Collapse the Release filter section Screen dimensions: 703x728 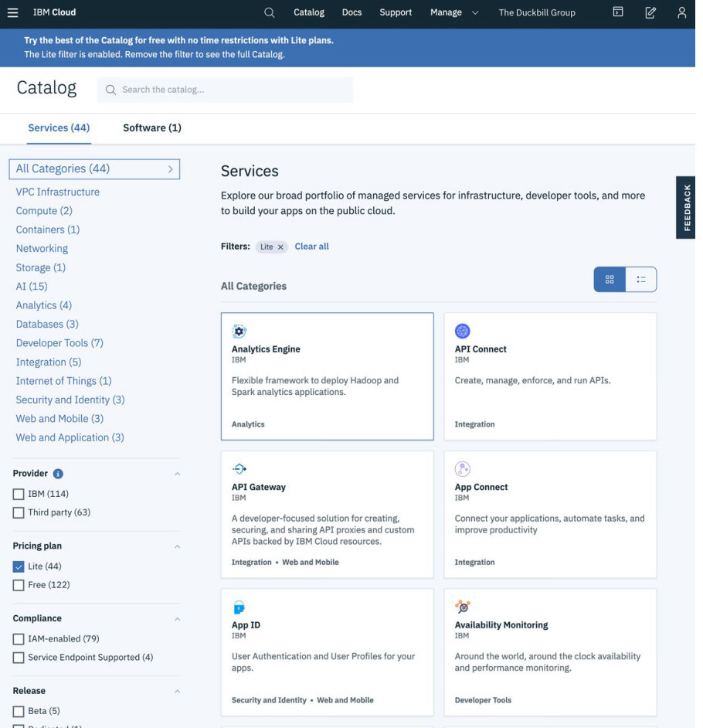tap(177, 692)
